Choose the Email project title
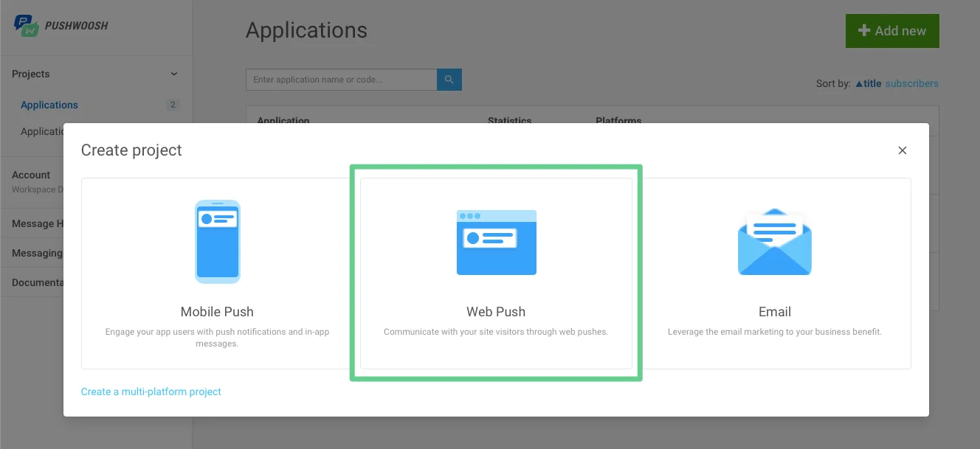 [774, 312]
